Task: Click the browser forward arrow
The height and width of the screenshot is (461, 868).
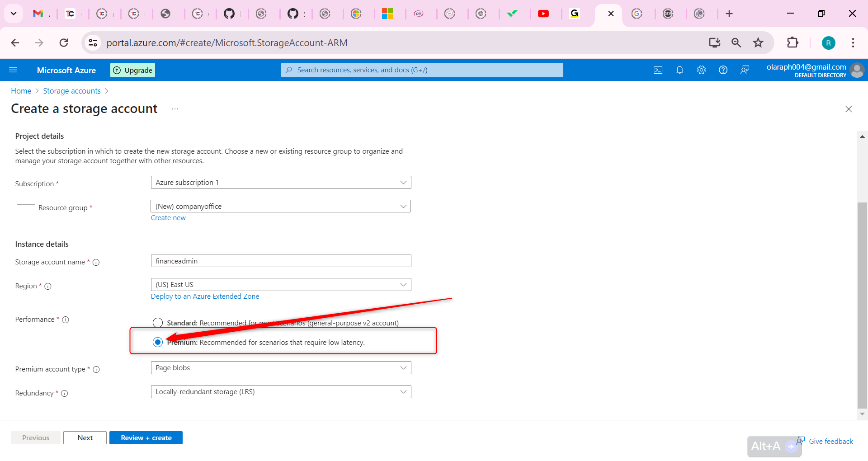Action: coord(39,42)
